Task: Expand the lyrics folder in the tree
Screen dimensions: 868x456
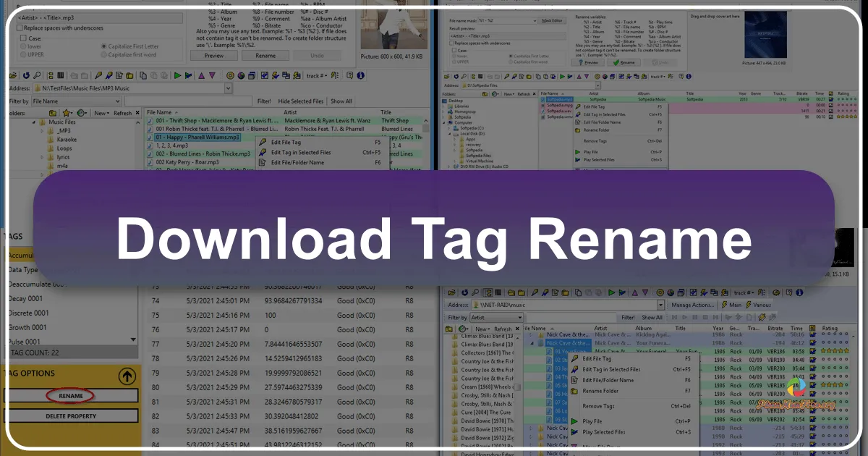Action: [42, 156]
